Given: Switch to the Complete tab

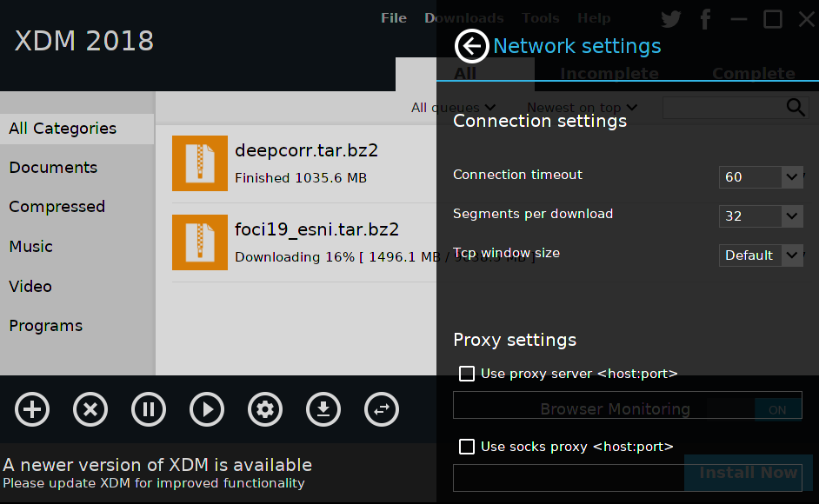Looking at the screenshot, I should pyautogui.click(x=753, y=73).
